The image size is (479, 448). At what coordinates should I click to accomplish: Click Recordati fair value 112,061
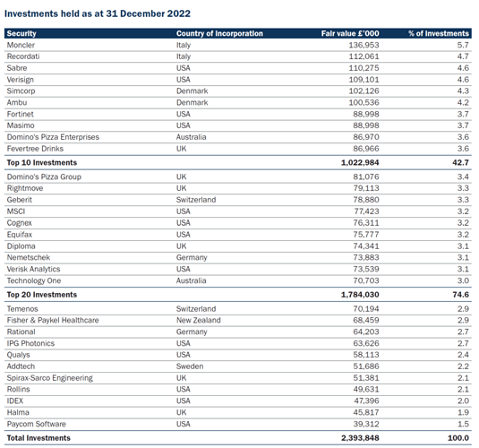[364, 56]
